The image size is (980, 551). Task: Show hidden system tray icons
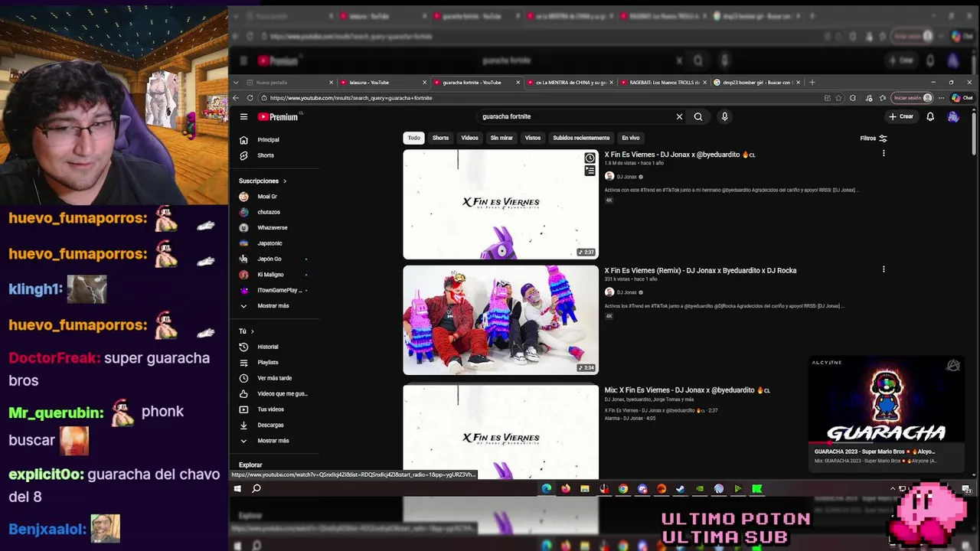893,489
